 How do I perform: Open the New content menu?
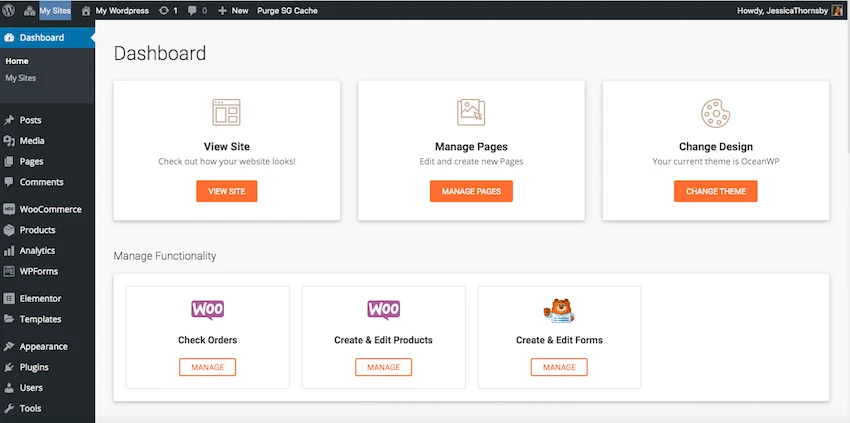(240, 10)
